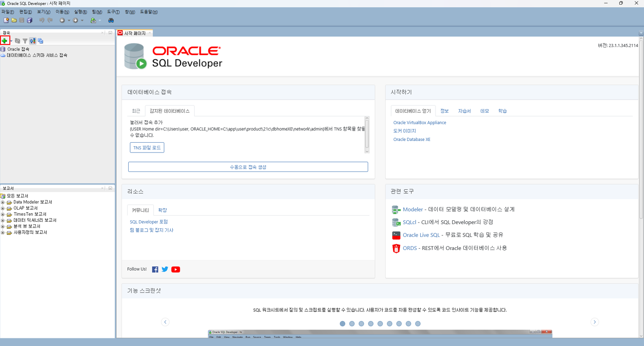644x346 pixels.
Task: Close the 시작 페이지 tab
Action: point(150,33)
